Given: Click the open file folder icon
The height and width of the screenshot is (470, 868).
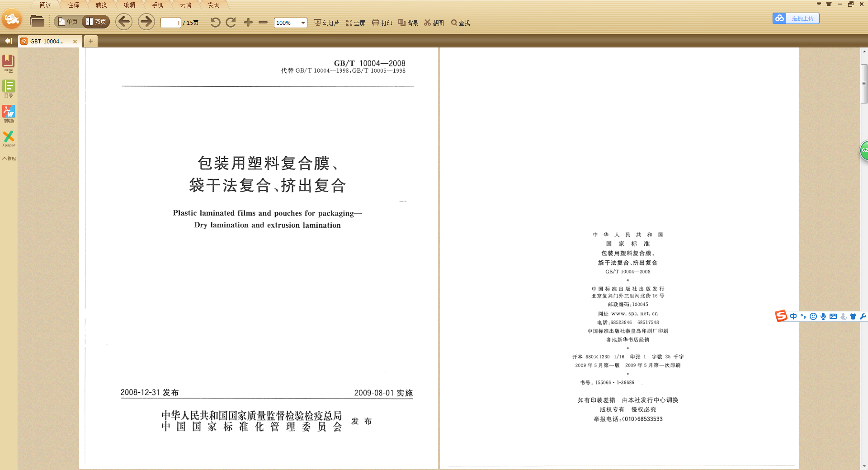Looking at the screenshot, I should tap(37, 21).
